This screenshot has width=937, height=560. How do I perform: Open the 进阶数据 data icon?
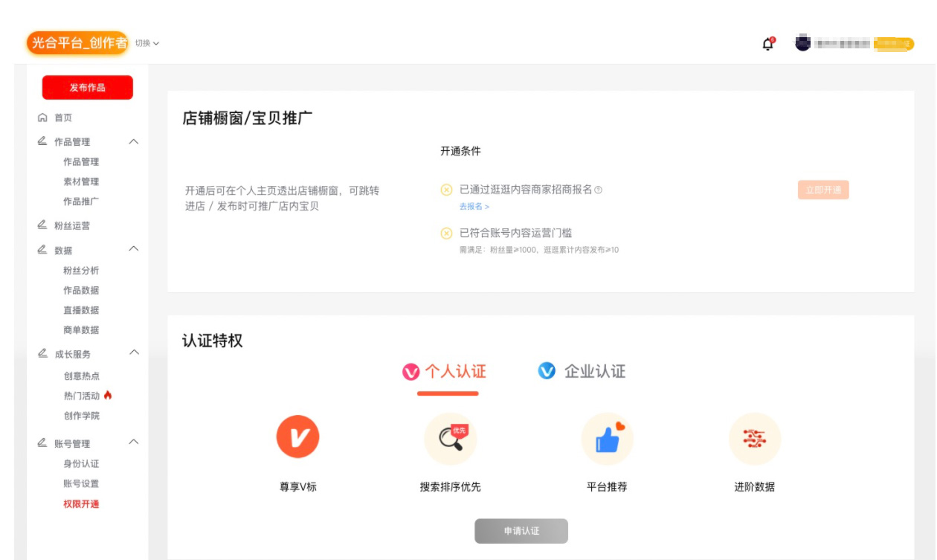[754, 438]
